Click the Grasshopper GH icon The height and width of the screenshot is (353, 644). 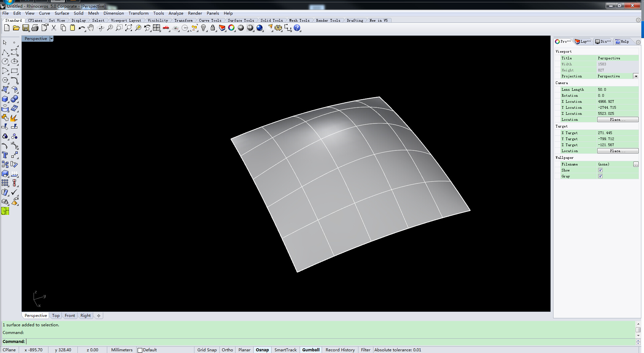pyautogui.click(x=5, y=211)
